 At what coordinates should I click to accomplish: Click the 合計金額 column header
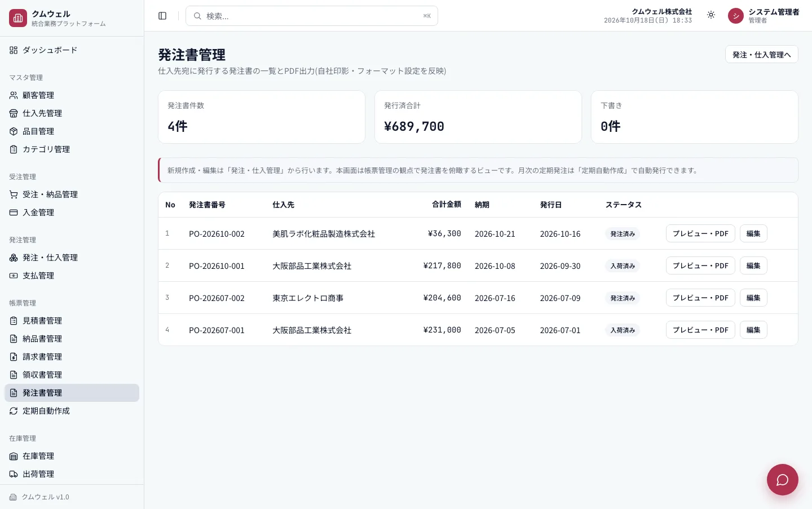tap(447, 205)
